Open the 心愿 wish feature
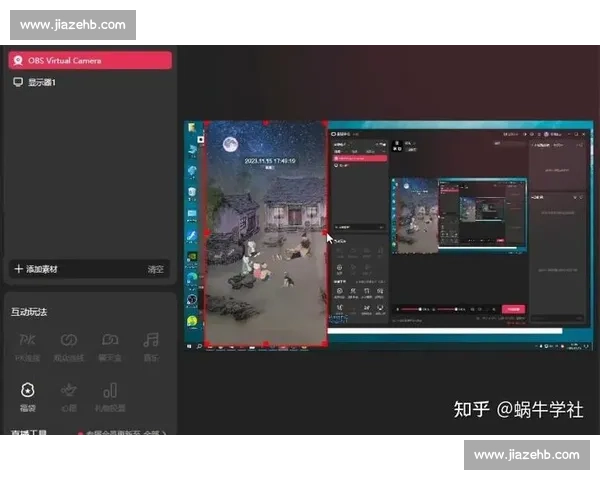Screen dimensions: 600x480 [68, 397]
